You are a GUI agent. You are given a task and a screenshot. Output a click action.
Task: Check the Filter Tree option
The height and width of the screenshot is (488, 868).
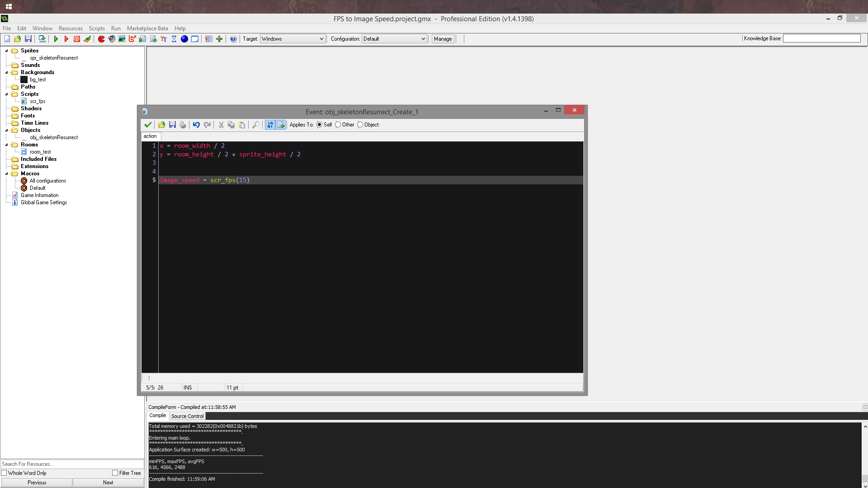click(x=115, y=473)
